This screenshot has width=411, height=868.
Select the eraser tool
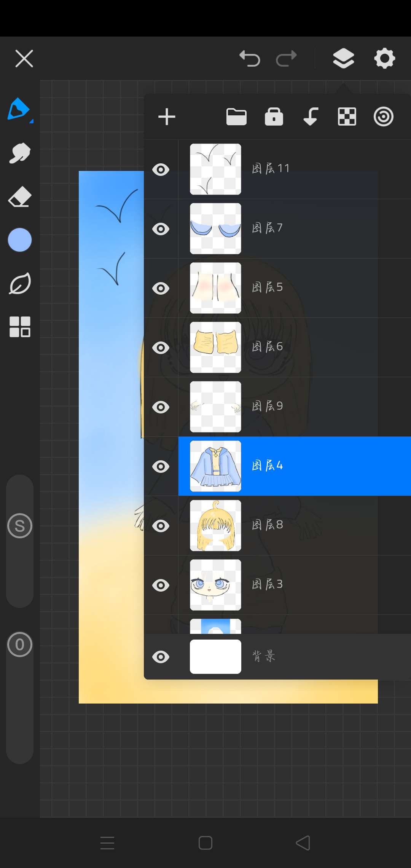pyautogui.click(x=20, y=197)
